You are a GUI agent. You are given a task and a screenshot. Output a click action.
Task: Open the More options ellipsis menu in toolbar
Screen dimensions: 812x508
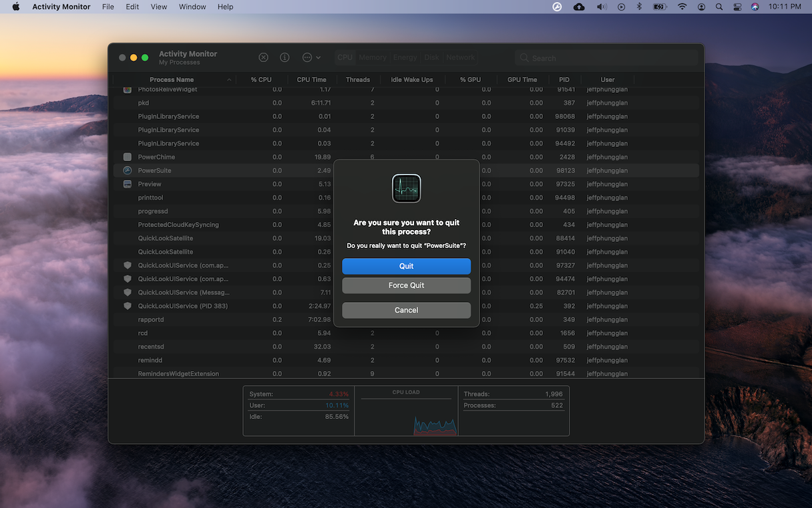(x=311, y=57)
